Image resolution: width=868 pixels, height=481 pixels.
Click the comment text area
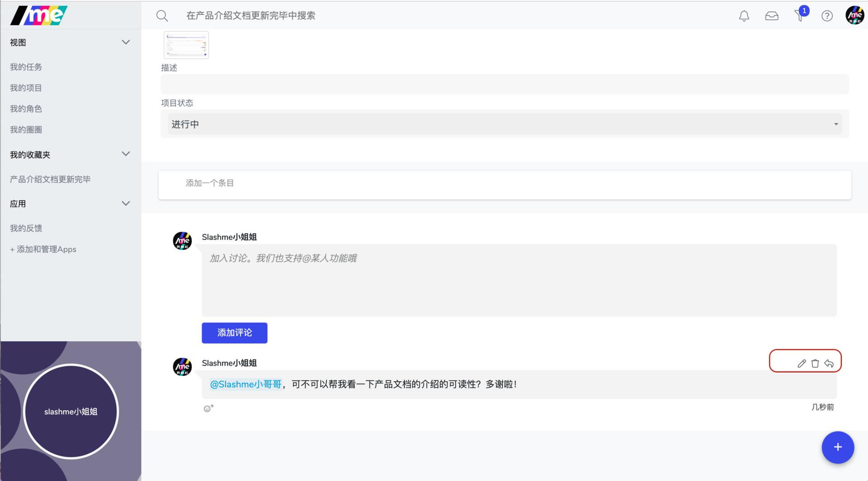pos(519,280)
